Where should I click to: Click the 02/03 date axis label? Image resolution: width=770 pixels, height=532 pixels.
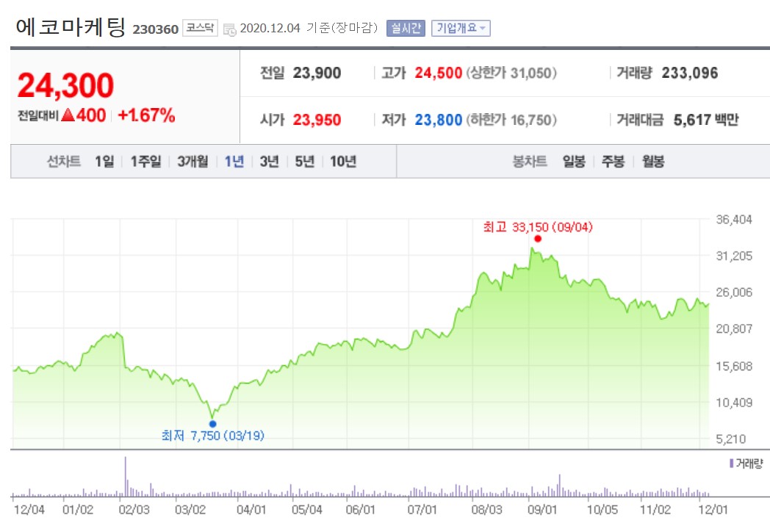134,510
